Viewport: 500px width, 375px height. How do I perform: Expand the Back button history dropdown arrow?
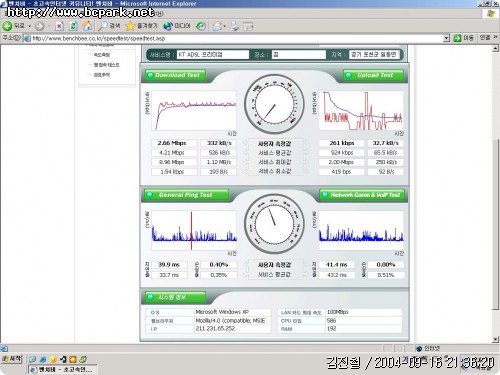29,26
